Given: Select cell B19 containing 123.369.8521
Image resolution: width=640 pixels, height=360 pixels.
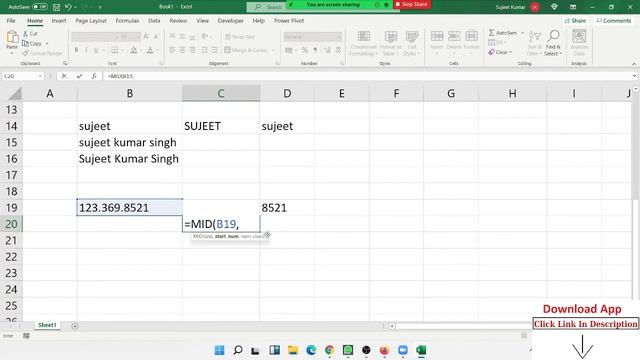Looking at the screenshot, I should [130, 207].
